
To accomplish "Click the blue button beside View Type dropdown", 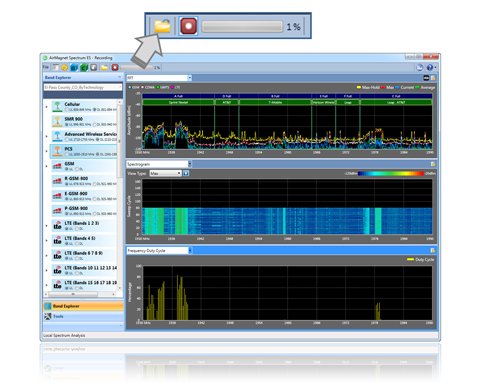I will [x=186, y=173].
